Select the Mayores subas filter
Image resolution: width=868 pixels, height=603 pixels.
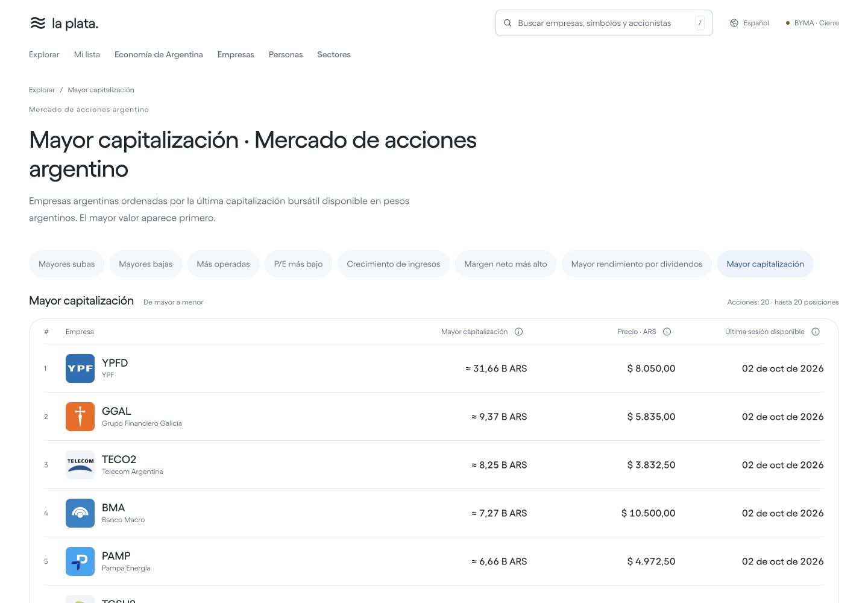(x=66, y=264)
